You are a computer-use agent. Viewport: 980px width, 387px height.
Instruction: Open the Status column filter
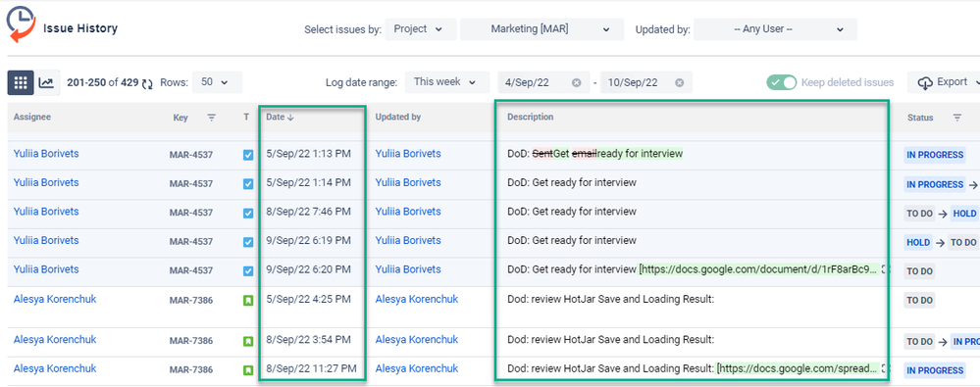(956, 118)
